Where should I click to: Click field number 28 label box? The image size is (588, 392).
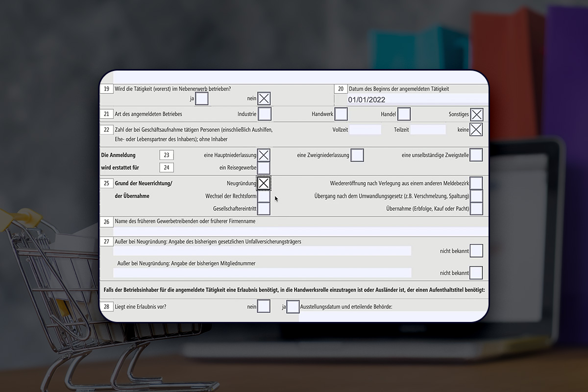coord(106,307)
